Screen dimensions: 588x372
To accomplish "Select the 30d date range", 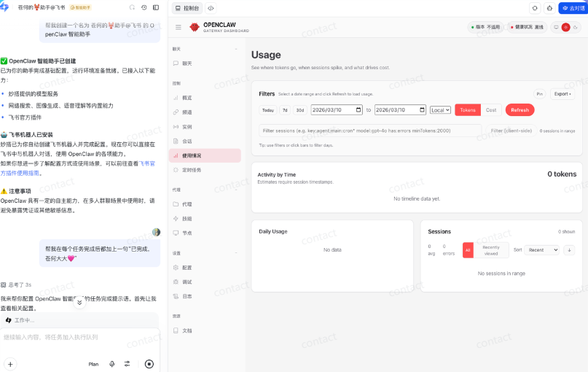I will (300, 110).
